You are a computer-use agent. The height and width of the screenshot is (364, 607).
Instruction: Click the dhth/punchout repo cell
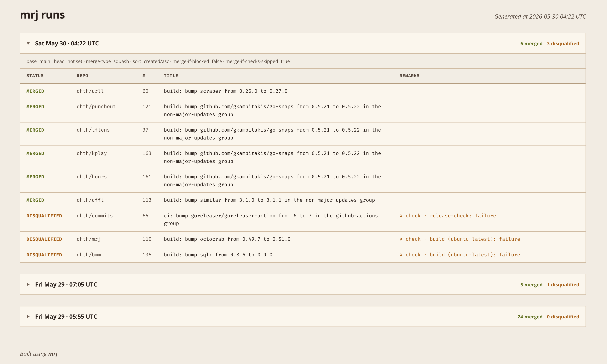[96, 107]
